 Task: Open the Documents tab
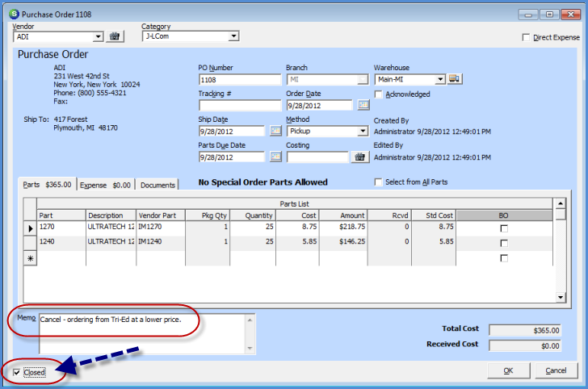(x=157, y=185)
